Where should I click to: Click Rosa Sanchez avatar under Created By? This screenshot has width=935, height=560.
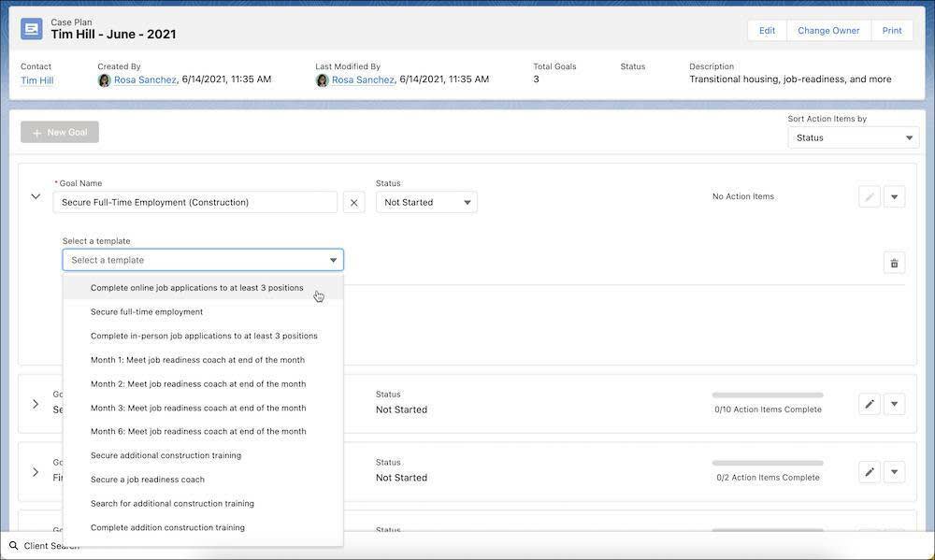(105, 79)
